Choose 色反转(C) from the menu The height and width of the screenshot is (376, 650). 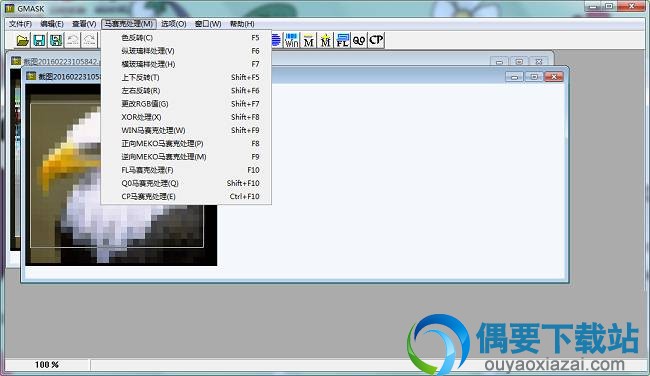coord(186,38)
